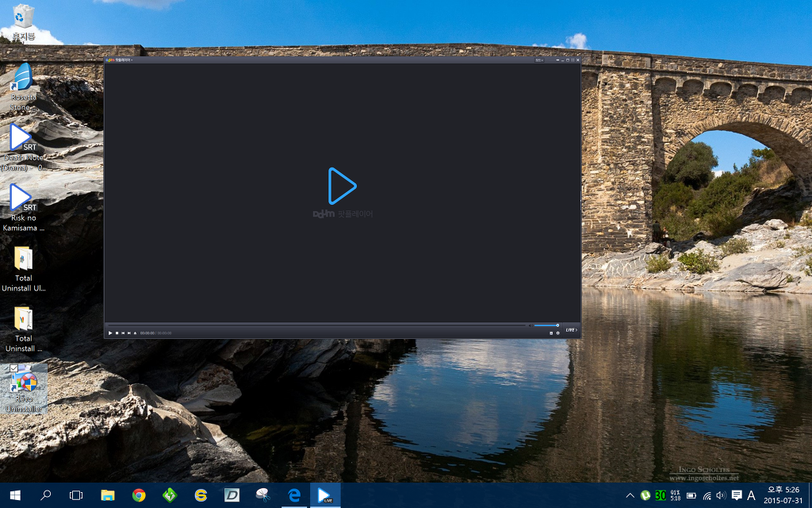The width and height of the screenshot is (812, 508).
Task: Click the video seek bar
Action: pos(317,325)
